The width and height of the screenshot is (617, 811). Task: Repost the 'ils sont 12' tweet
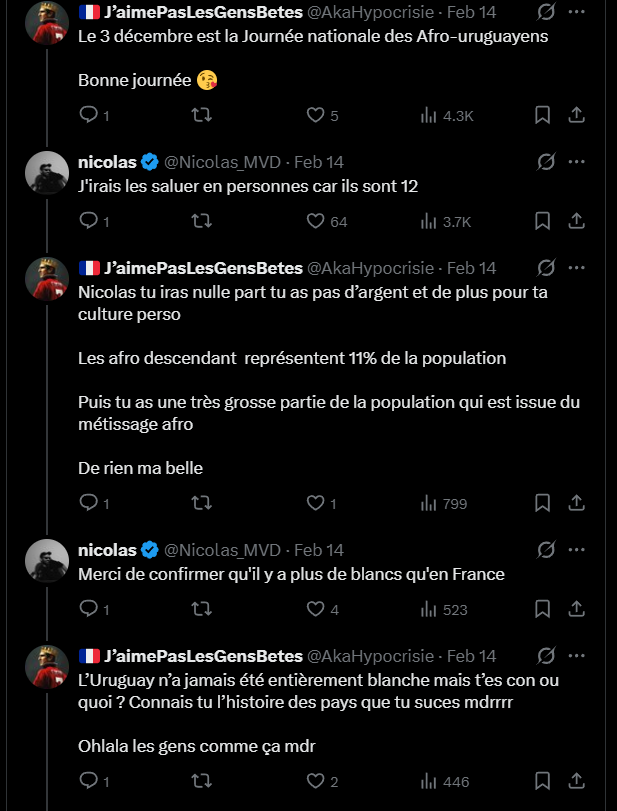(x=201, y=221)
